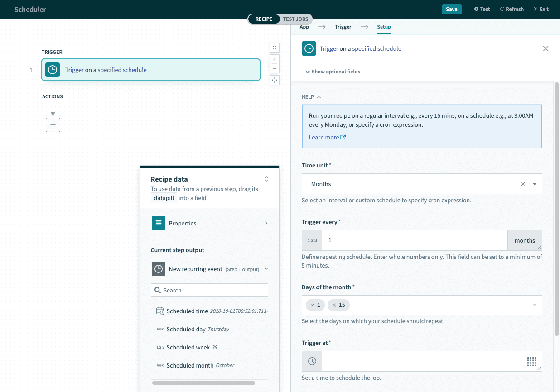Open the Learn more link
Image resolution: width=560 pixels, height=392 pixels.
click(324, 137)
